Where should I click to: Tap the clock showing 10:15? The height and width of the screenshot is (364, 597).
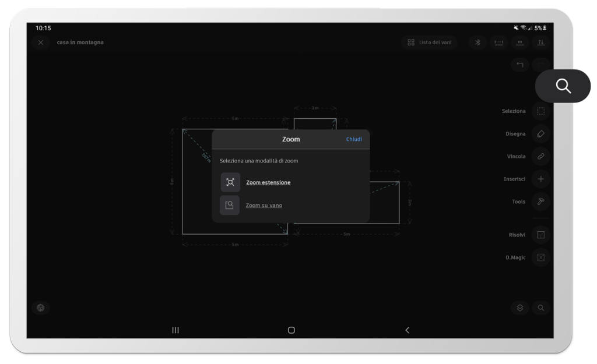pos(43,28)
